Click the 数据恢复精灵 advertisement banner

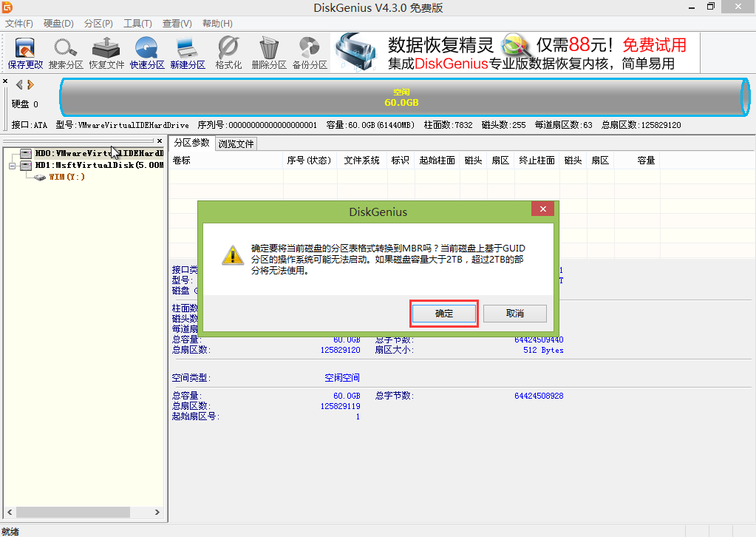point(515,53)
